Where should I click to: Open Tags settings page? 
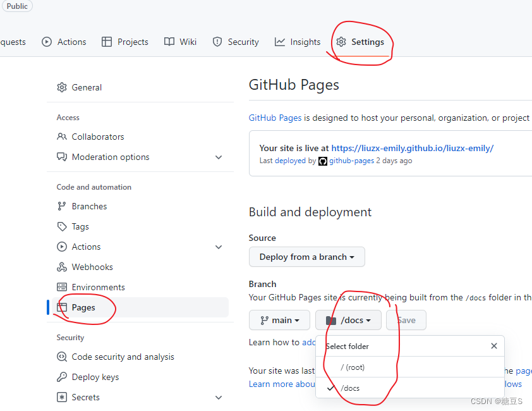140,226
